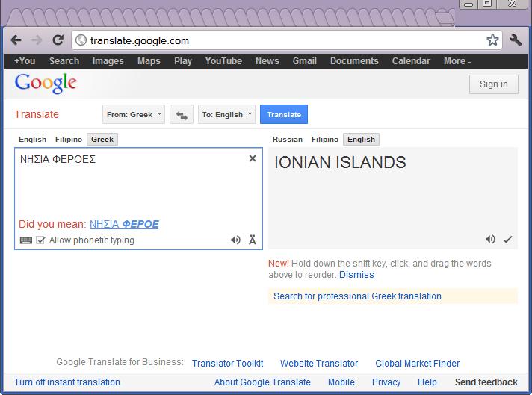Click the translate.google.com address bar
The height and width of the screenshot is (395, 532).
click(287, 40)
